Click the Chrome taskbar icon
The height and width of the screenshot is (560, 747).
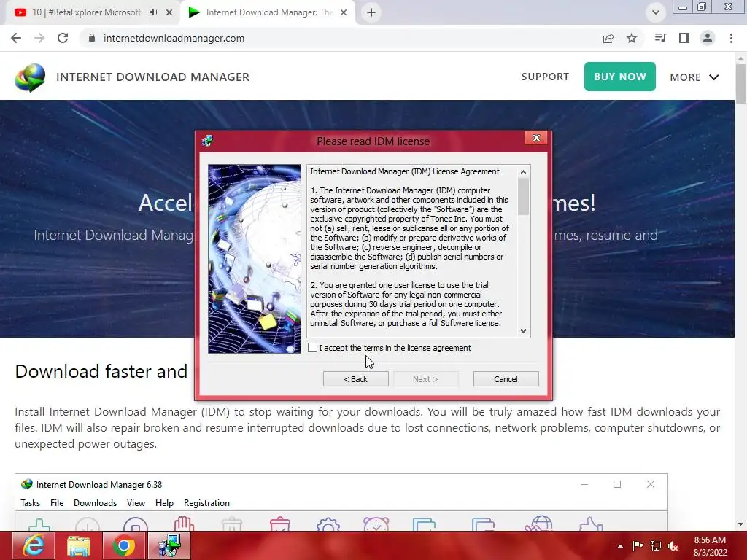pos(123,545)
